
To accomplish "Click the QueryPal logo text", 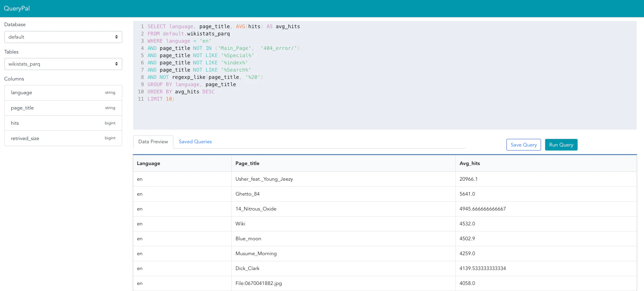I will 17,8.
